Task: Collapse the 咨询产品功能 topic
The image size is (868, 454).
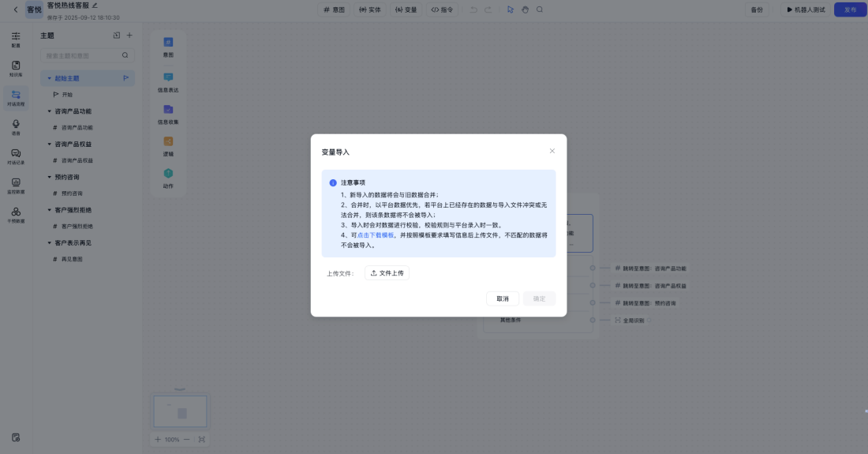Action: click(49, 111)
